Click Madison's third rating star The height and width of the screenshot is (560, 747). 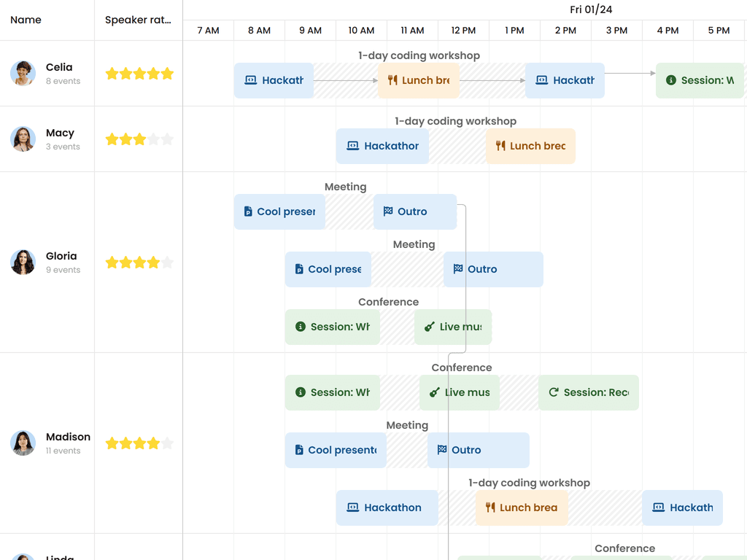click(x=139, y=443)
